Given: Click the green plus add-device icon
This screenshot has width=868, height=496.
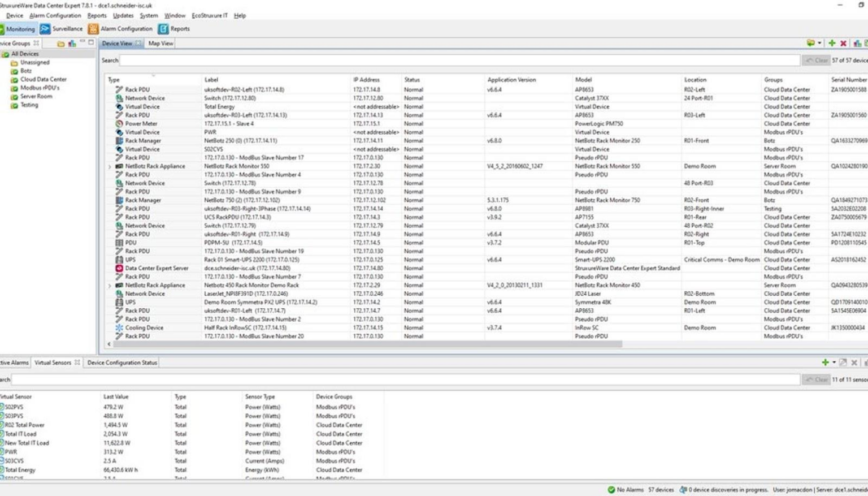Looking at the screenshot, I should click(831, 43).
